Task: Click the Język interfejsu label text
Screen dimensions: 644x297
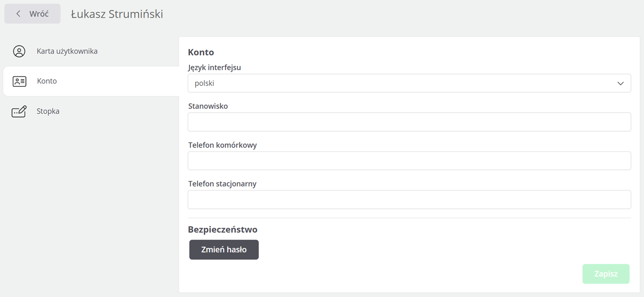Action: 215,67
